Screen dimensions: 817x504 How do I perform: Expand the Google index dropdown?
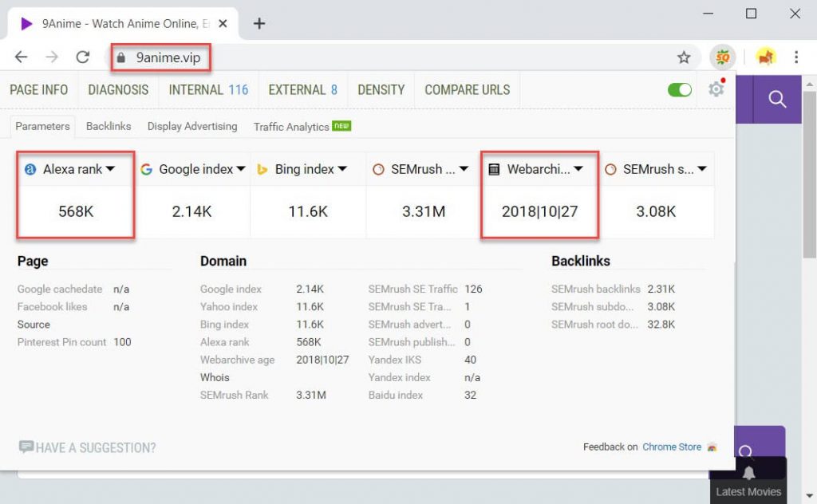(x=240, y=169)
